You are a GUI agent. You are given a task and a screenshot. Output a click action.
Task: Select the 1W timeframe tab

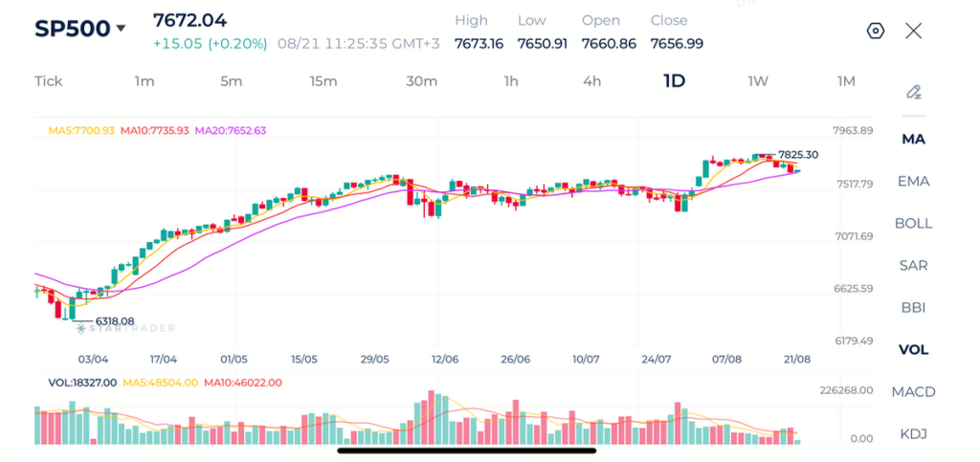[758, 81]
